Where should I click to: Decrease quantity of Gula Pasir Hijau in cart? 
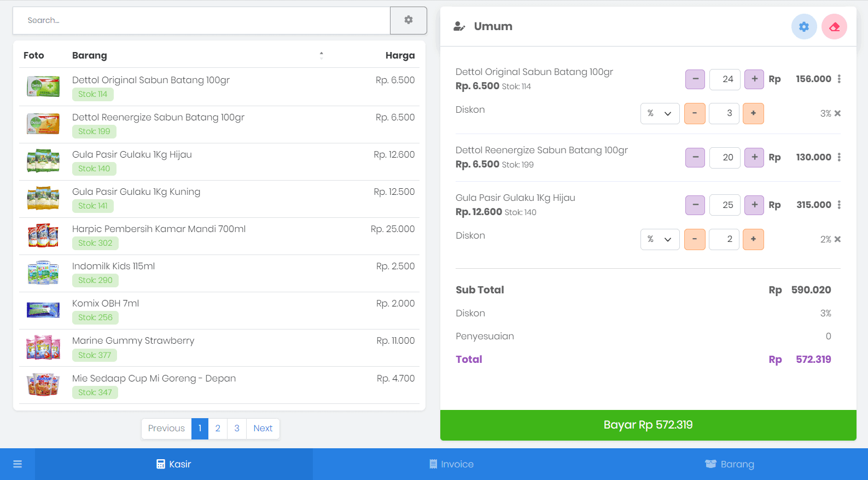pyautogui.click(x=695, y=205)
